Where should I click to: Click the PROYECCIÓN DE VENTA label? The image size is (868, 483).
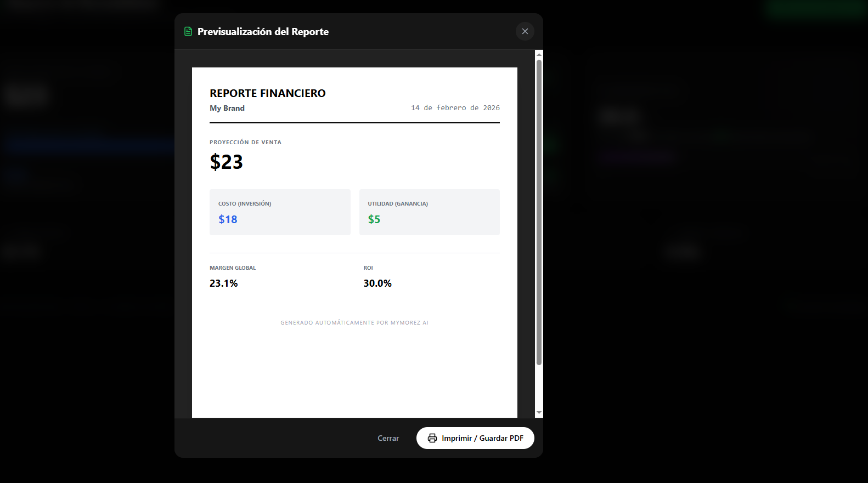tap(245, 143)
